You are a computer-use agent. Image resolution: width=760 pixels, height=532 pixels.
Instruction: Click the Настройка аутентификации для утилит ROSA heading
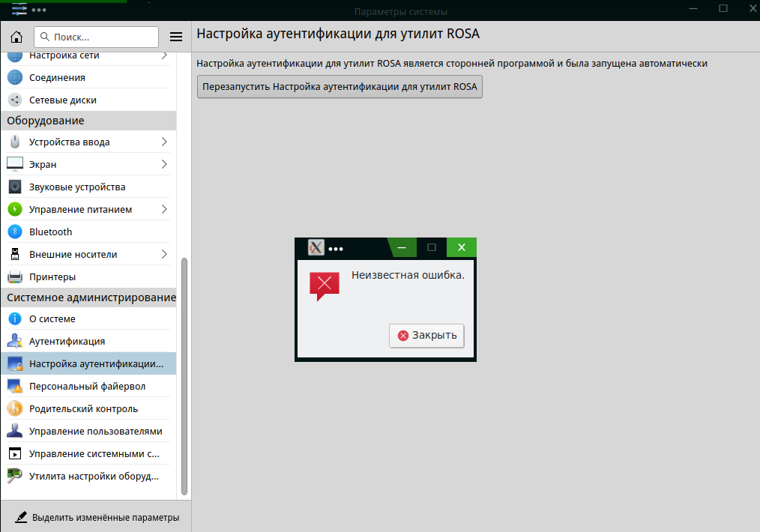(x=338, y=34)
